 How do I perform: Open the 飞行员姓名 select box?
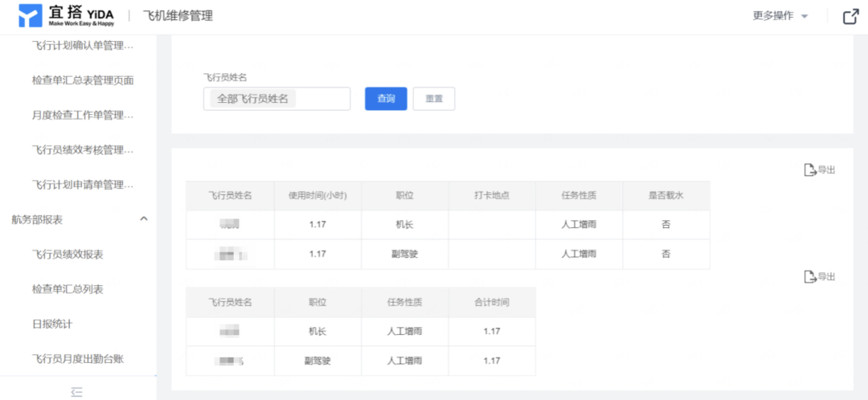276,99
